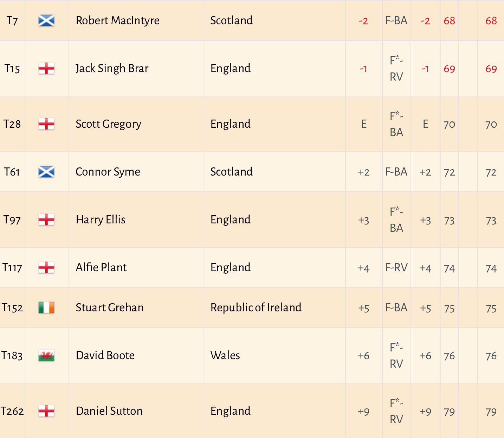Select Scott Gregory's name
The width and height of the screenshot is (504, 438).
[x=108, y=124]
